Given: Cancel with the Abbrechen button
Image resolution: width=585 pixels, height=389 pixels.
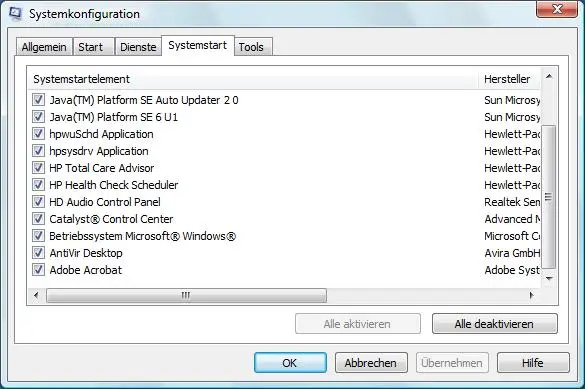Looking at the screenshot, I should click(x=371, y=363).
